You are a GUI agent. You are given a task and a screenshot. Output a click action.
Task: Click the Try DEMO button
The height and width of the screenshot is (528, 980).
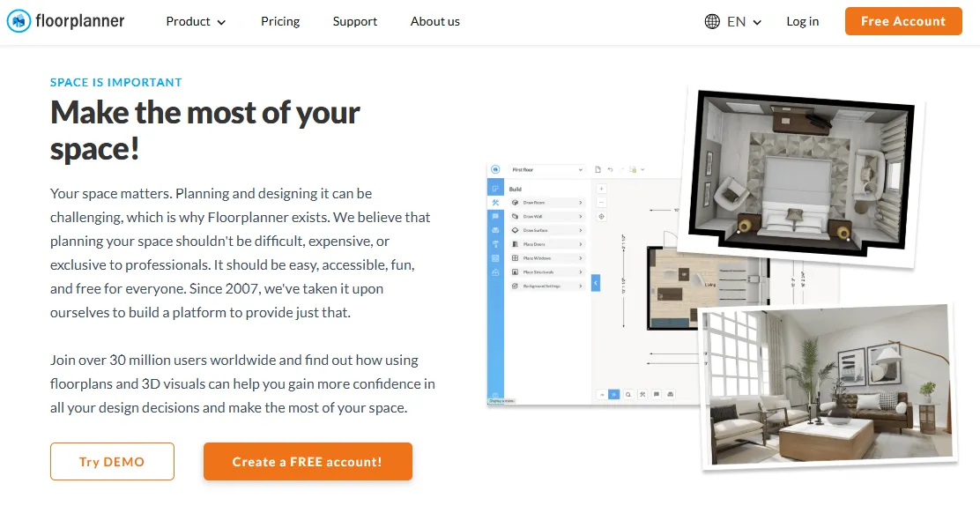(112, 461)
